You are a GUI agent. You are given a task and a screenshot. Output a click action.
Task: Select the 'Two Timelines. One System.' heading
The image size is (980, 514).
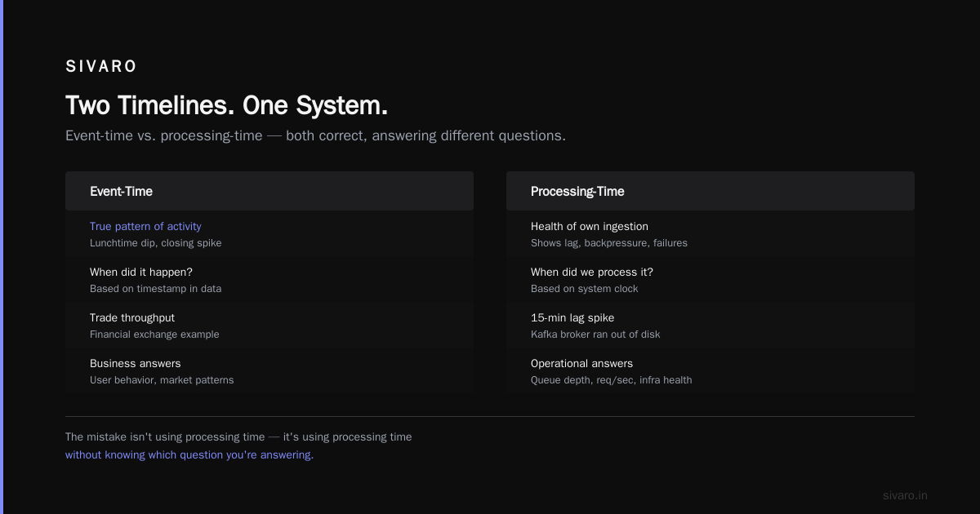click(x=227, y=106)
